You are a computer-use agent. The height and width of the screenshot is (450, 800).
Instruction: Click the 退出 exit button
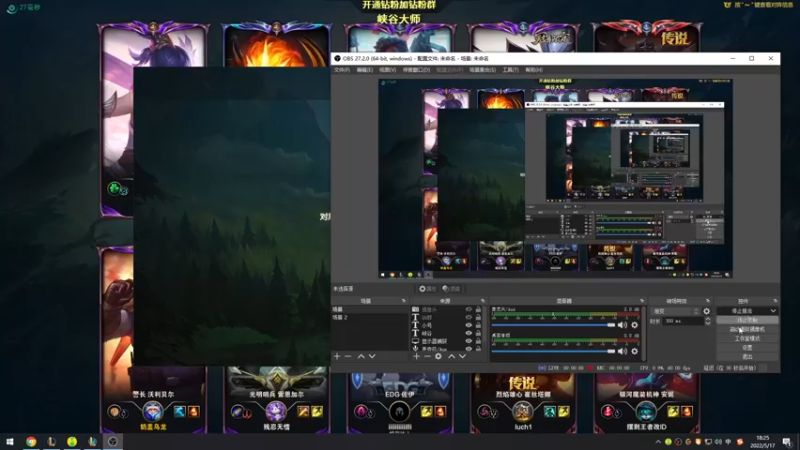click(x=747, y=357)
